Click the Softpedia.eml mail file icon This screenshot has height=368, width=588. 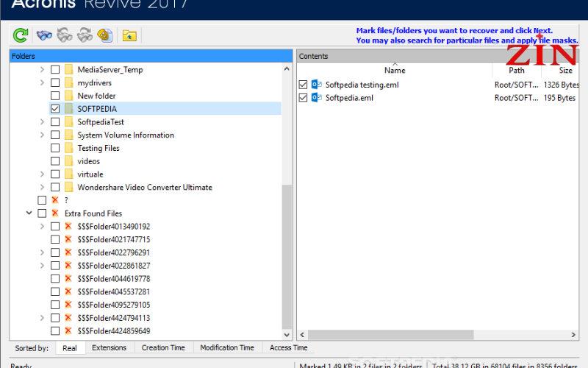click(x=317, y=98)
